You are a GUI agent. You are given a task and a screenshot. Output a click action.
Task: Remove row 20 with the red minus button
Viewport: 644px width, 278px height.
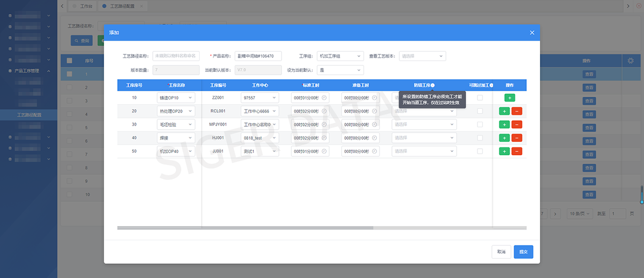(517, 111)
